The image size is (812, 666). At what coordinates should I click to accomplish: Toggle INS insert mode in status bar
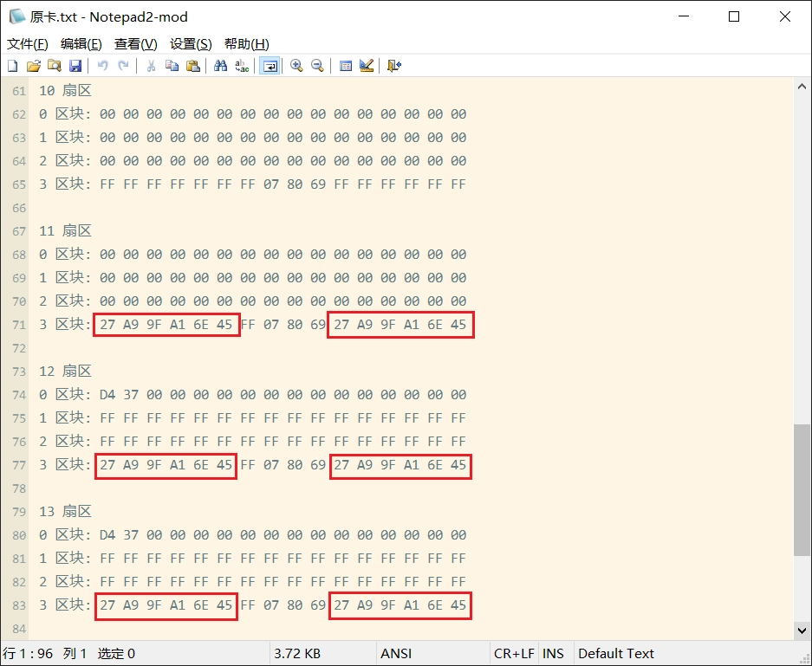pyautogui.click(x=553, y=654)
